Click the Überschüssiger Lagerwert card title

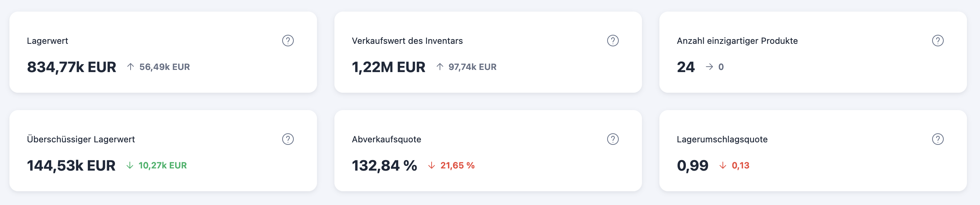coord(81,139)
